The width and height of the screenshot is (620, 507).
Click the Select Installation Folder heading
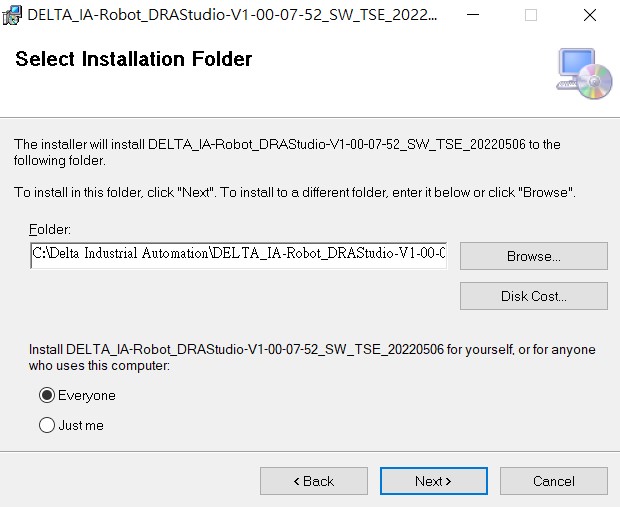[134, 59]
